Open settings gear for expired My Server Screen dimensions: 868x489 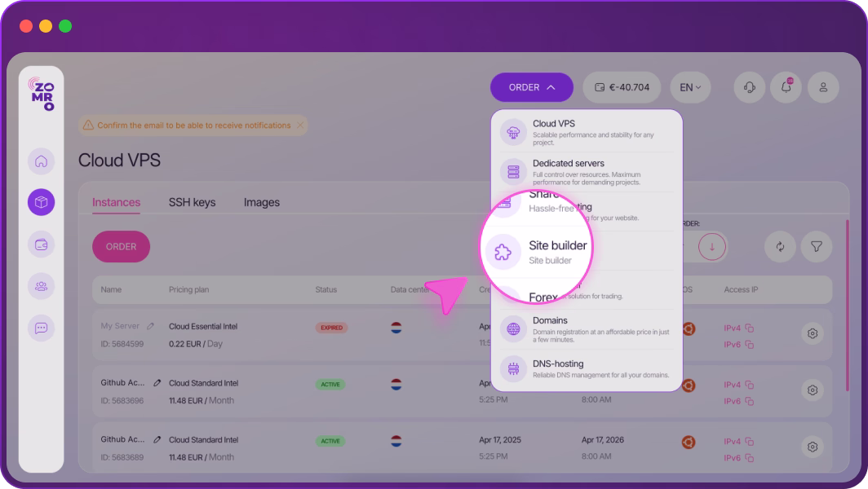click(x=812, y=333)
